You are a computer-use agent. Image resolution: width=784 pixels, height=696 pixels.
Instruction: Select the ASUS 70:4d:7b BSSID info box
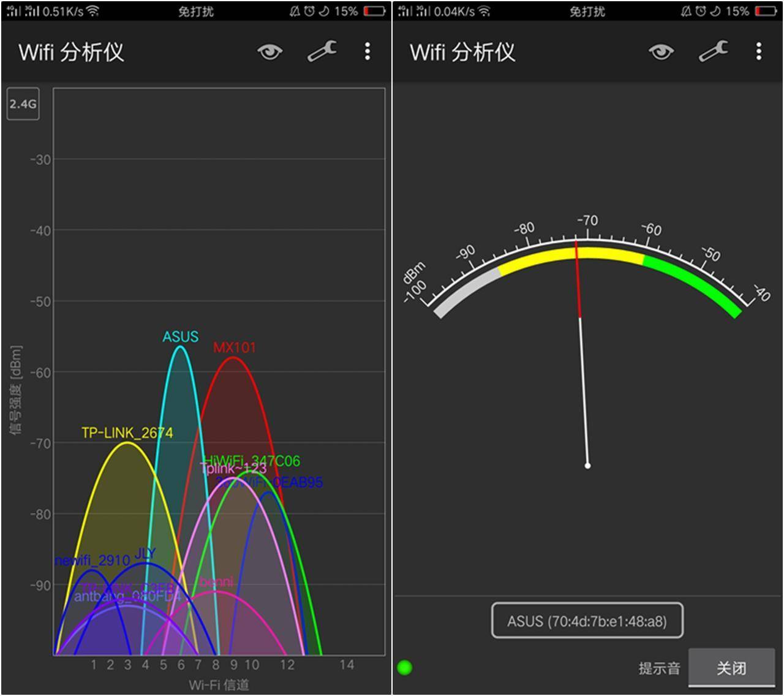[x=586, y=621]
